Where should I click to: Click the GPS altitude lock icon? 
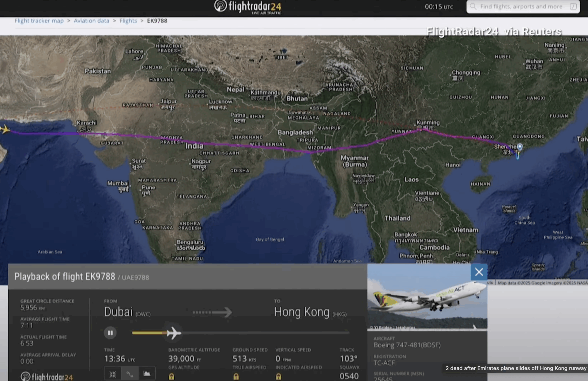[171, 377]
